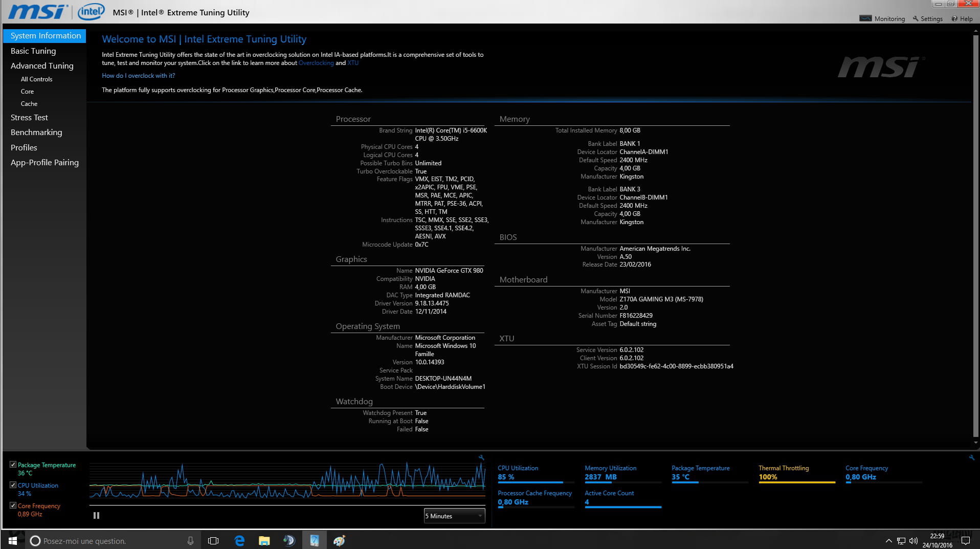Follow the XTU link
Image resolution: width=980 pixels, height=549 pixels.
353,63
